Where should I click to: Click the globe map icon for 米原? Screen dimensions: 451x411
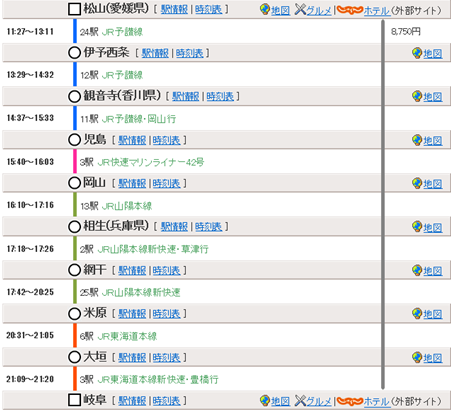[x=417, y=313]
